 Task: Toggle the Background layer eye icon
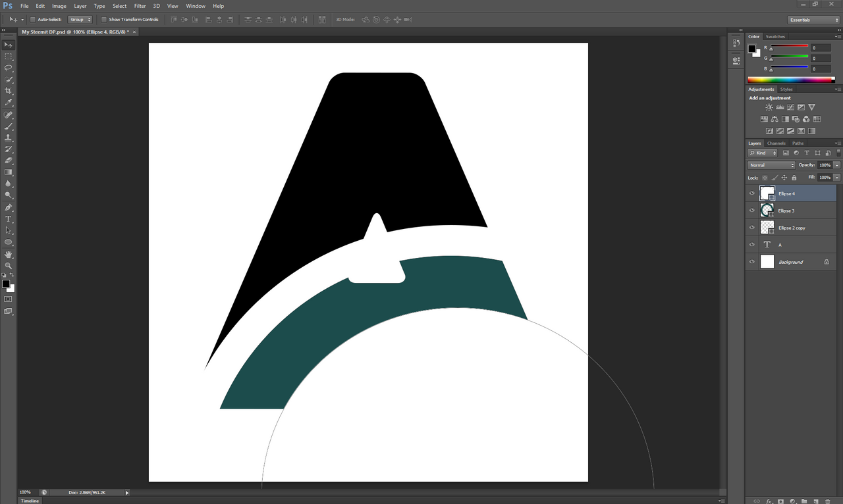click(x=752, y=262)
